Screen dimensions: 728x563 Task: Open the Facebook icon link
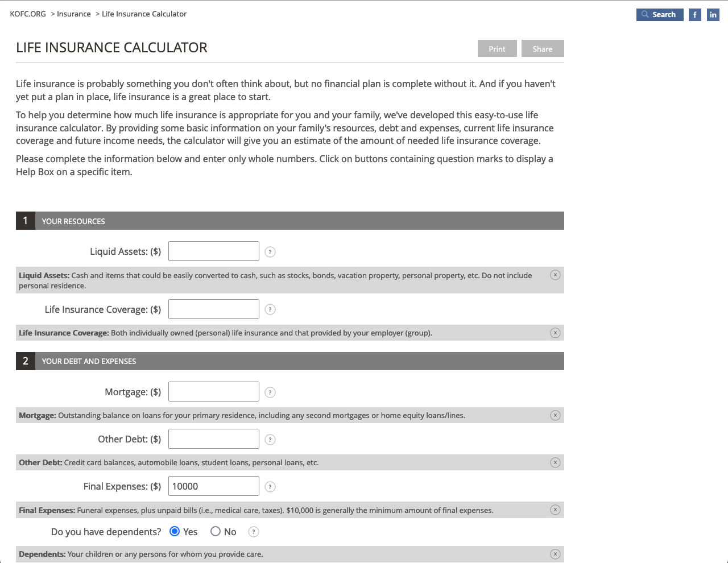pos(694,15)
